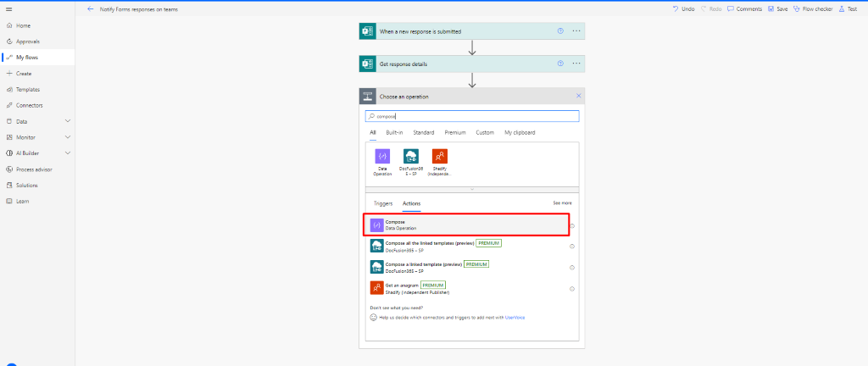Open Flow checker in the toolbar
Viewport: 868px width, 366px height.
813,8
